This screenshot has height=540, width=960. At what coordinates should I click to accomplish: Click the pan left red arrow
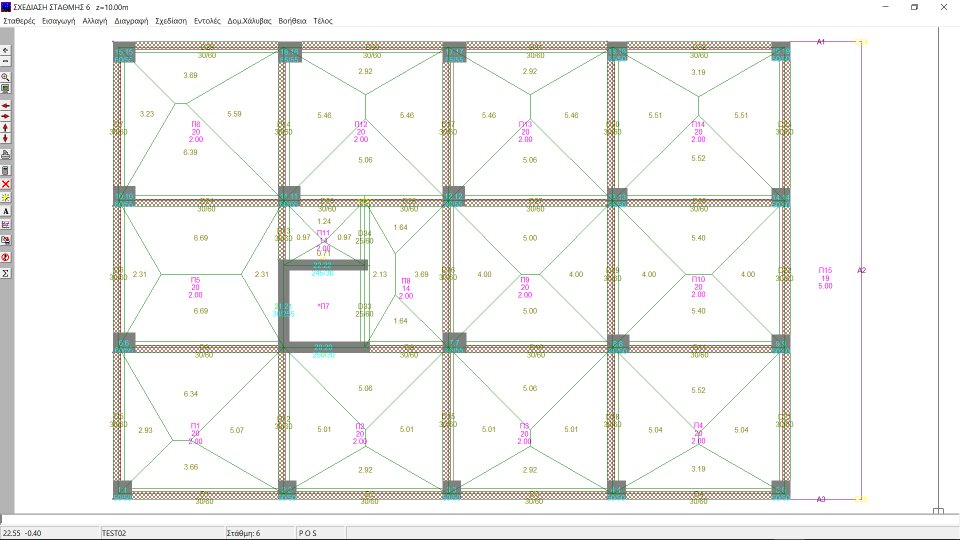(x=6, y=105)
